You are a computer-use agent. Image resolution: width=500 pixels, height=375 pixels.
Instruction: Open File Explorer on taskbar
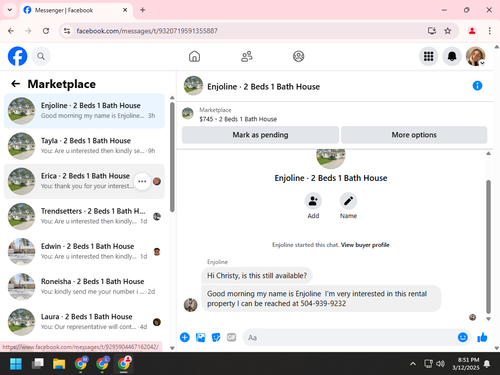point(59,364)
